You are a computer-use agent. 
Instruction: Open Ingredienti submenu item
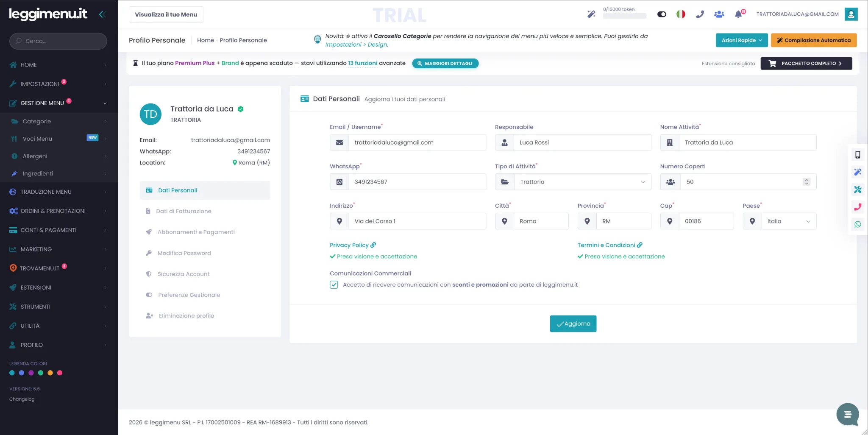(59, 173)
